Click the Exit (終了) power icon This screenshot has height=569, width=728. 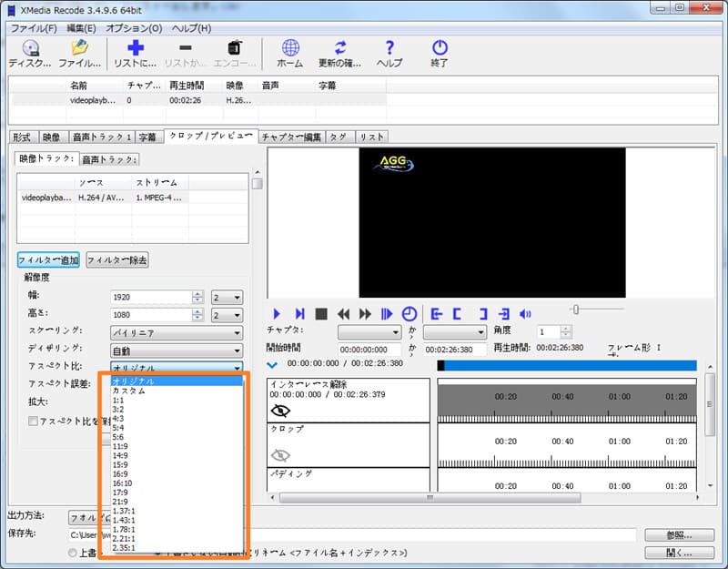440,49
